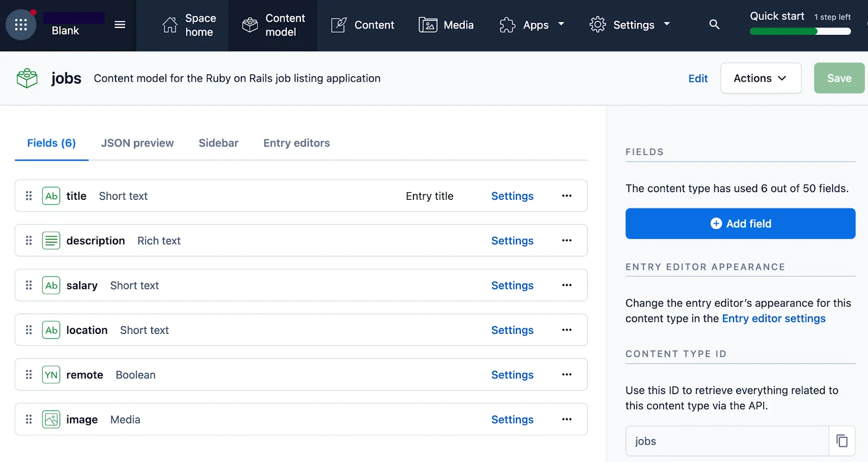Switch to the Entry editors tab
The width and height of the screenshot is (868, 462).
click(x=297, y=143)
